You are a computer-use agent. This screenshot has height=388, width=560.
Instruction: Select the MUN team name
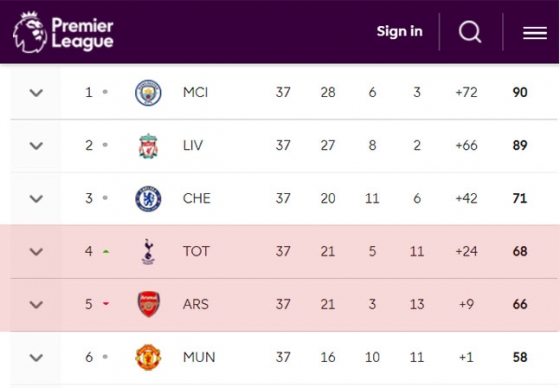click(199, 357)
